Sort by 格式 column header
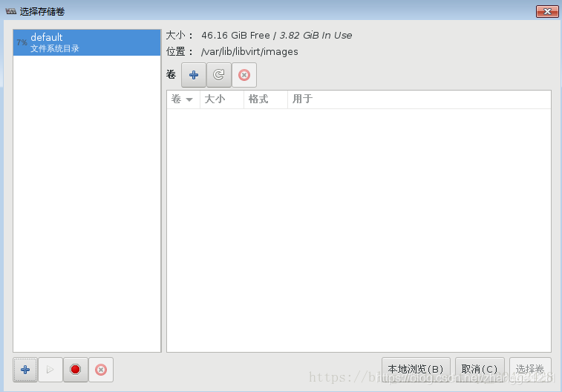 click(266, 99)
